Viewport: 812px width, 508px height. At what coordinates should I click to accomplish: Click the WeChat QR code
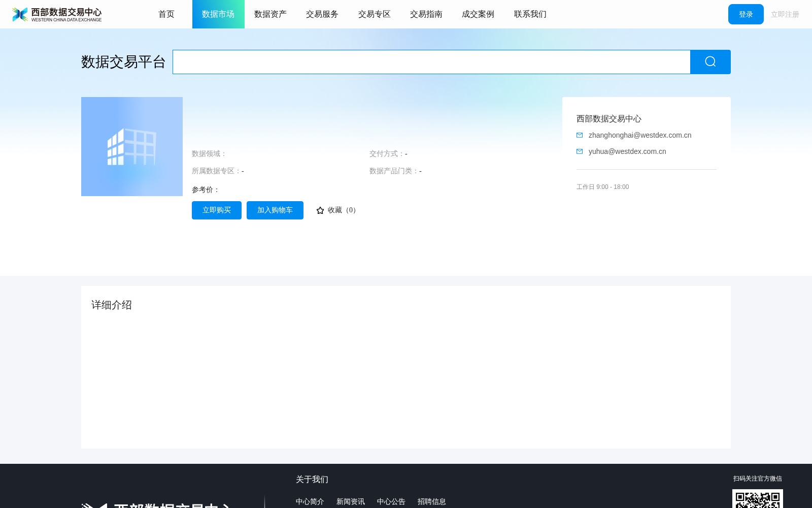(757, 499)
